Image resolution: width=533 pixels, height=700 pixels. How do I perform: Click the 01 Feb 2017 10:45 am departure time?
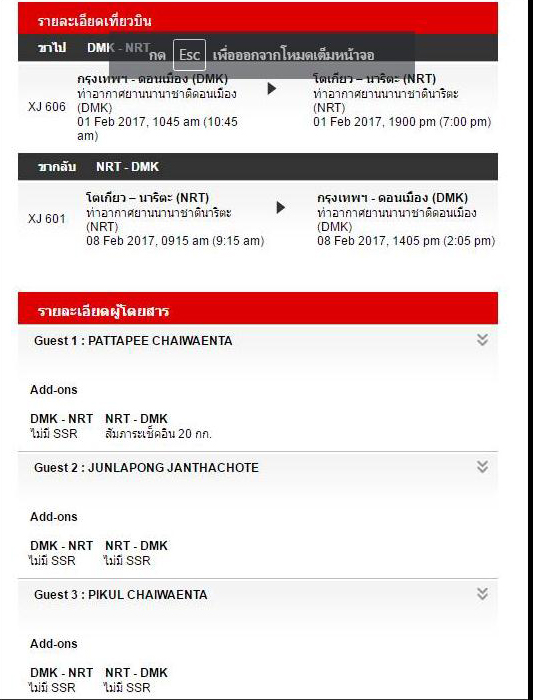click(157, 129)
